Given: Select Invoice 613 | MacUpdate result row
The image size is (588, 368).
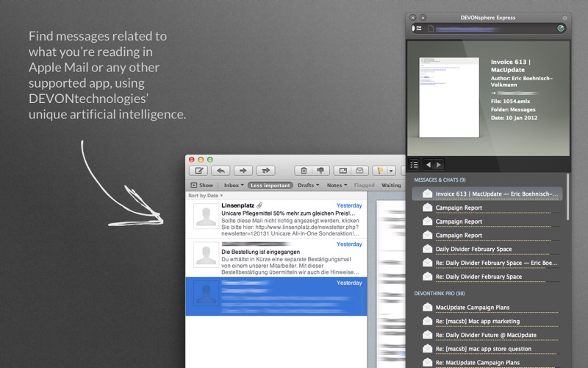Looking at the screenshot, I should (x=487, y=194).
